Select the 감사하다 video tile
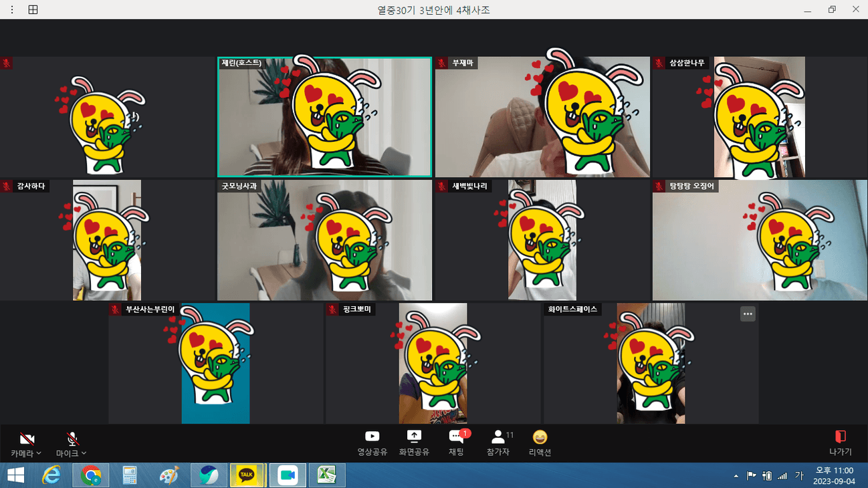The width and height of the screenshot is (868, 488). point(107,240)
